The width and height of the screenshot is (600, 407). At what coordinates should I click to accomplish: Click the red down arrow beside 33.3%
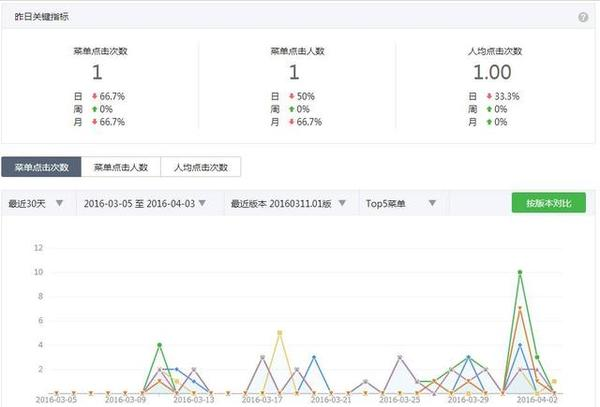(489, 96)
